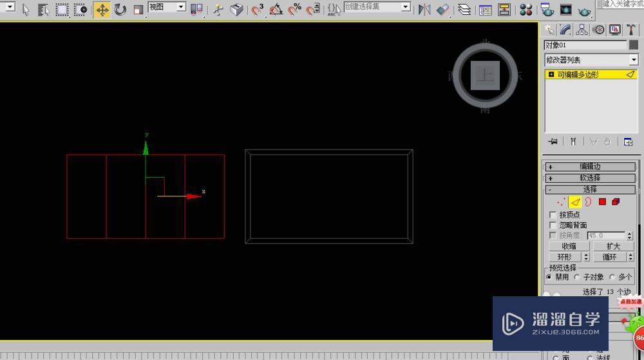Screen dimensions: 644x360
Task: Open Configure Modifier Sets icon
Action: [x=628, y=142]
